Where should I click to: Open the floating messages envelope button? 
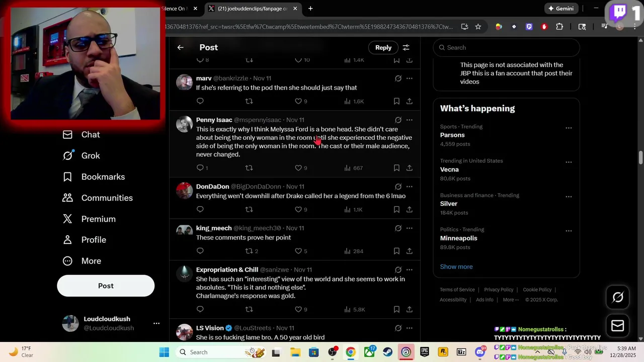click(x=618, y=325)
